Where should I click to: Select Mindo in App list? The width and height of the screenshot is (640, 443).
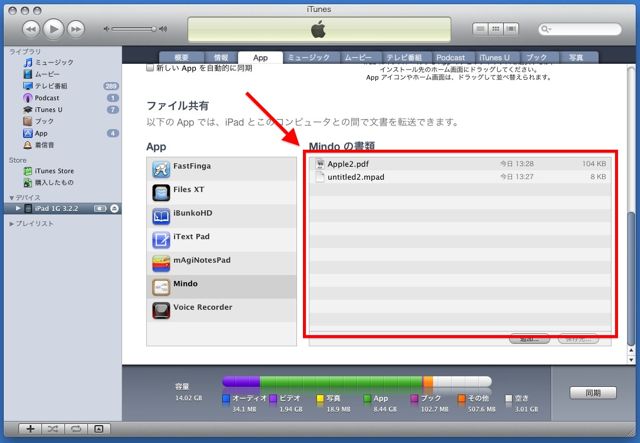222,287
